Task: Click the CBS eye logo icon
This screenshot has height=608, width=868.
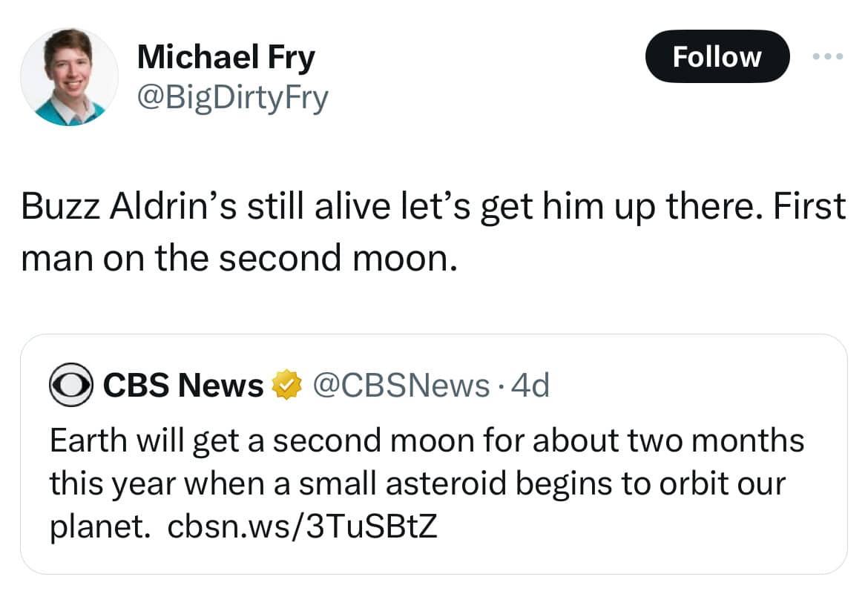Action: (x=71, y=386)
